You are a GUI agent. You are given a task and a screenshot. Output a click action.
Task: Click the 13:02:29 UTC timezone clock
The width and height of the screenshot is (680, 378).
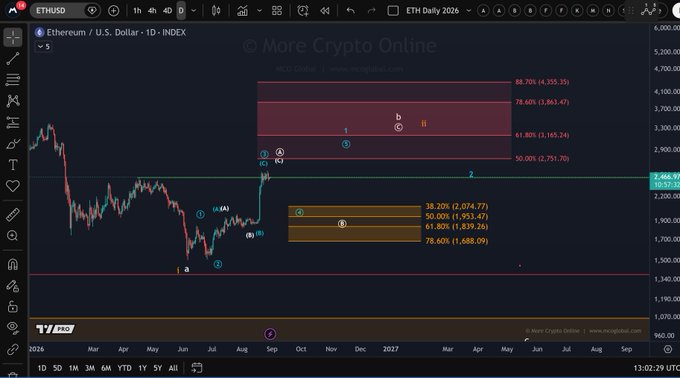tap(656, 368)
